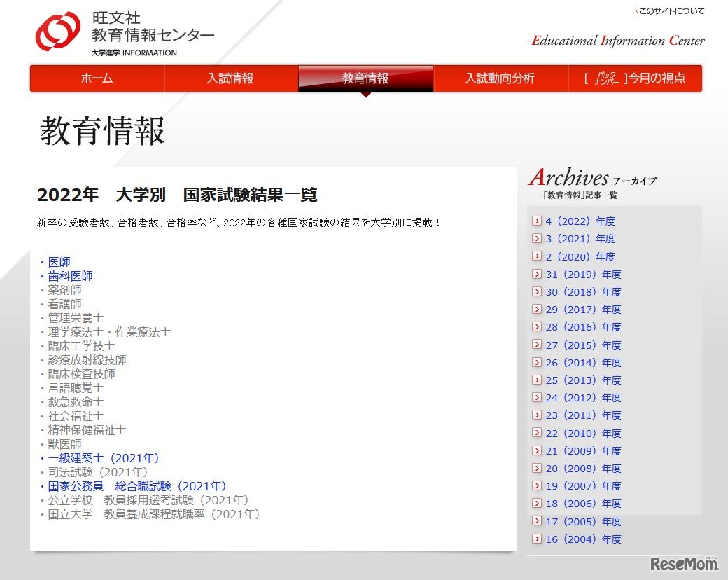The height and width of the screenshot is (580, 728).
Task: Switch to the ホーム tab
Action: tap(96, 78)
